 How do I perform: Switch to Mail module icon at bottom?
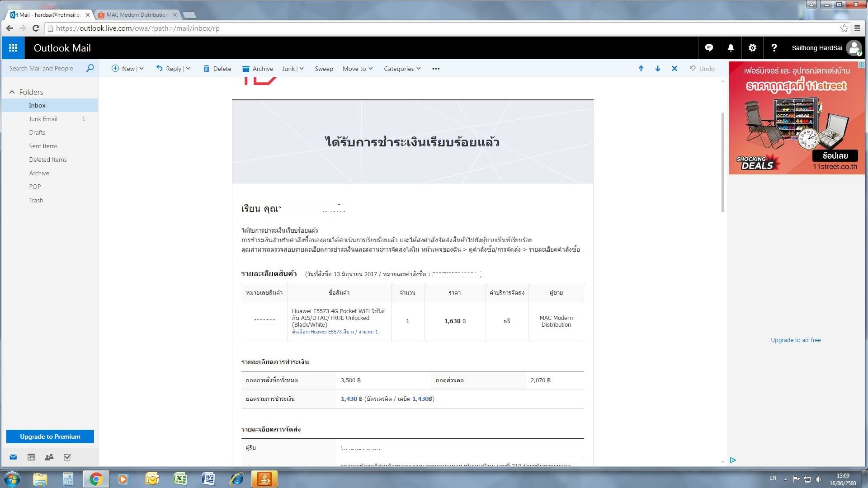point(13,457)
